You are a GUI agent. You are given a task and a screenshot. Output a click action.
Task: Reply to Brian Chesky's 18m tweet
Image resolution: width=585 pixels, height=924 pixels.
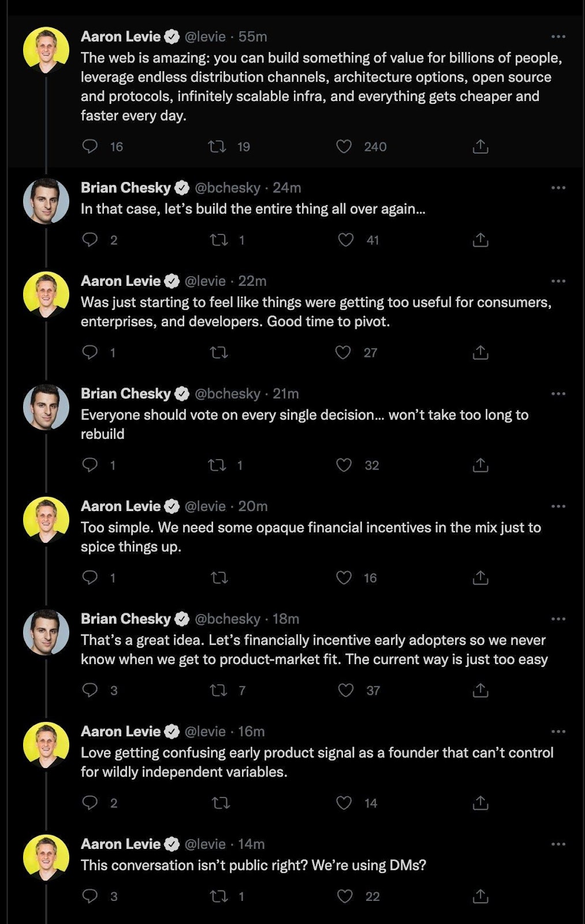tap(90, 690)
